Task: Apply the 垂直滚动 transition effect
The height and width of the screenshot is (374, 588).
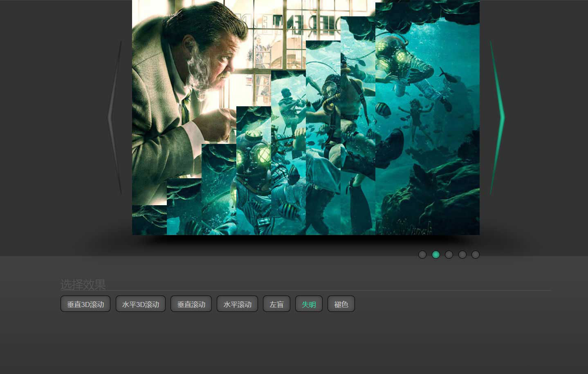Action: click(x=191, y=304)
